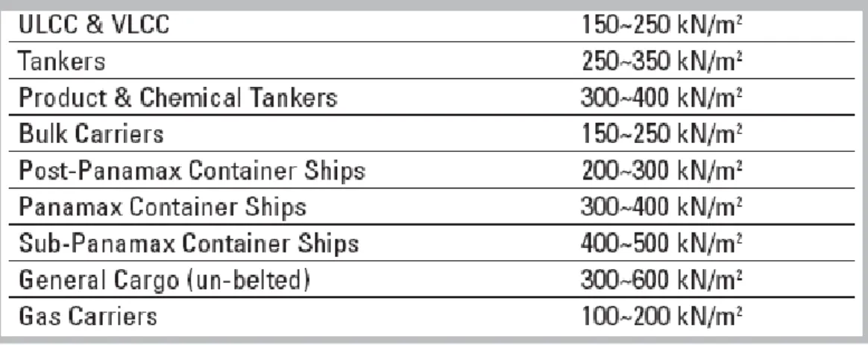Select the 300~600 kN/m² value
Screen dimensions: 868x345
pyautogui.click(x=661, y=280)
